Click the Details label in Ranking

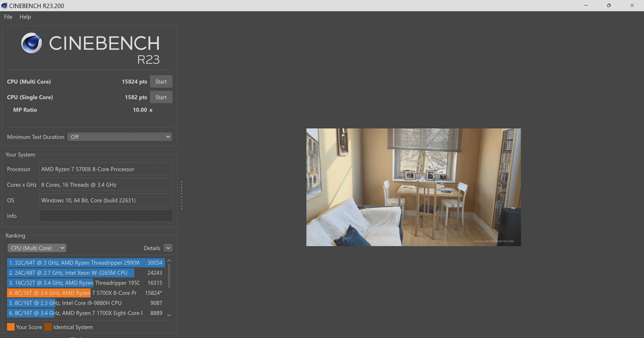tap(152, 248)
